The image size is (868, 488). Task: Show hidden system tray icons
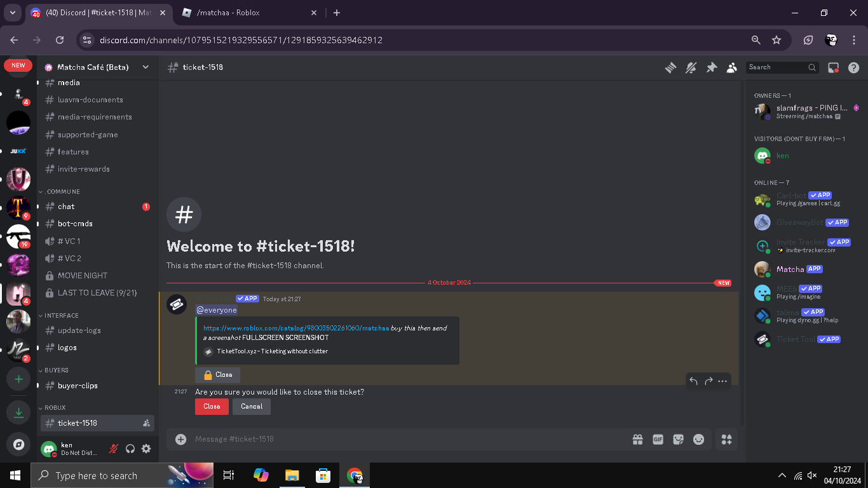782,475
